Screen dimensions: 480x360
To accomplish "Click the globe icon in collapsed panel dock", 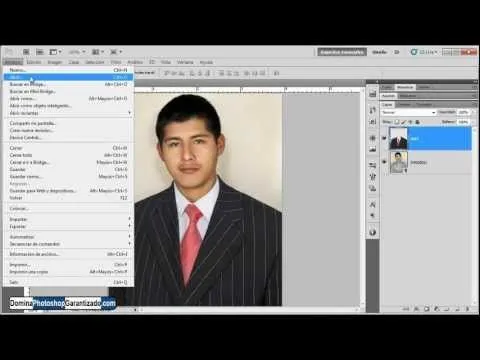I will point(373,232).
